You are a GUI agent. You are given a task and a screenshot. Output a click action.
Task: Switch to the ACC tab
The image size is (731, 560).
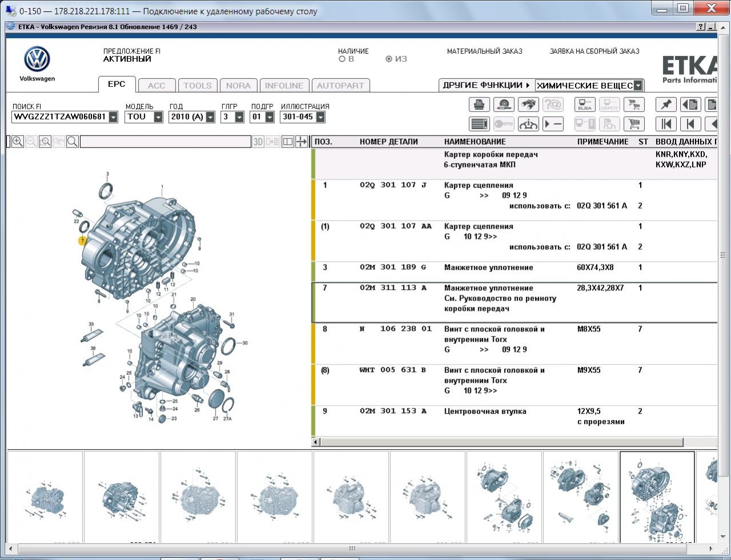(157, 86)
